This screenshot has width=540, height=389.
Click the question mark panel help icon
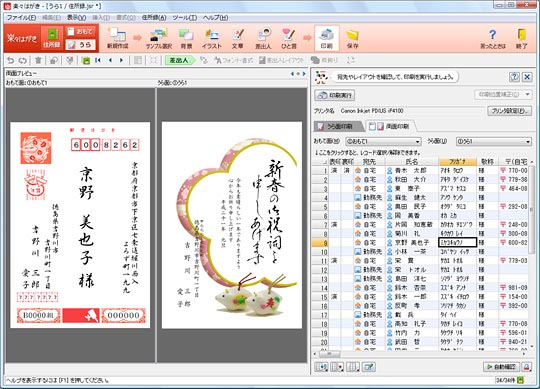[514, 77]
